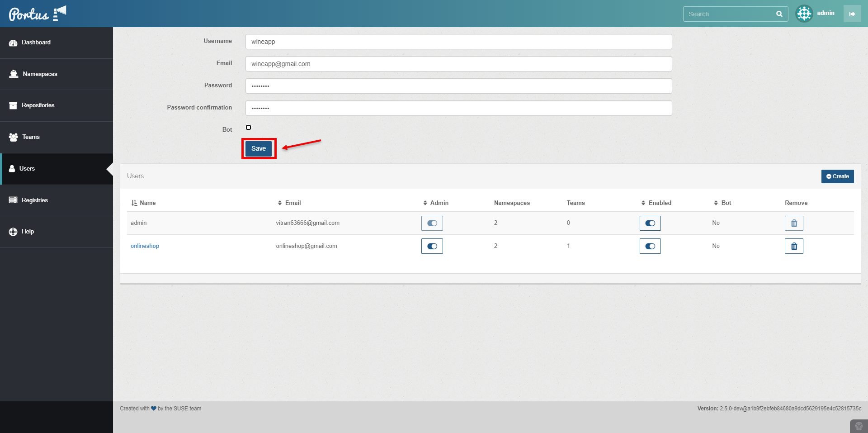Click the logout icon
This screenshot has height=433, width=868.
[852, 14]
